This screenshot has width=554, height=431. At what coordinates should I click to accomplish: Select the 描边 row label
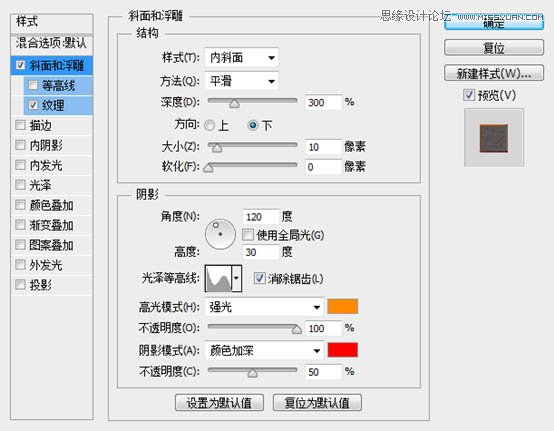click(41, 125)
